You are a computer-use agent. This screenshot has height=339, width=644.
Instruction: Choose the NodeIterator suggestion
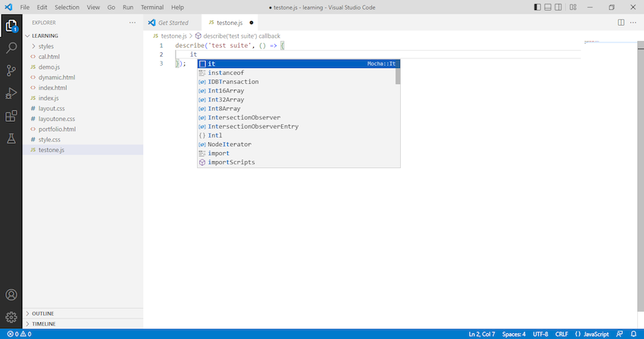299,145
